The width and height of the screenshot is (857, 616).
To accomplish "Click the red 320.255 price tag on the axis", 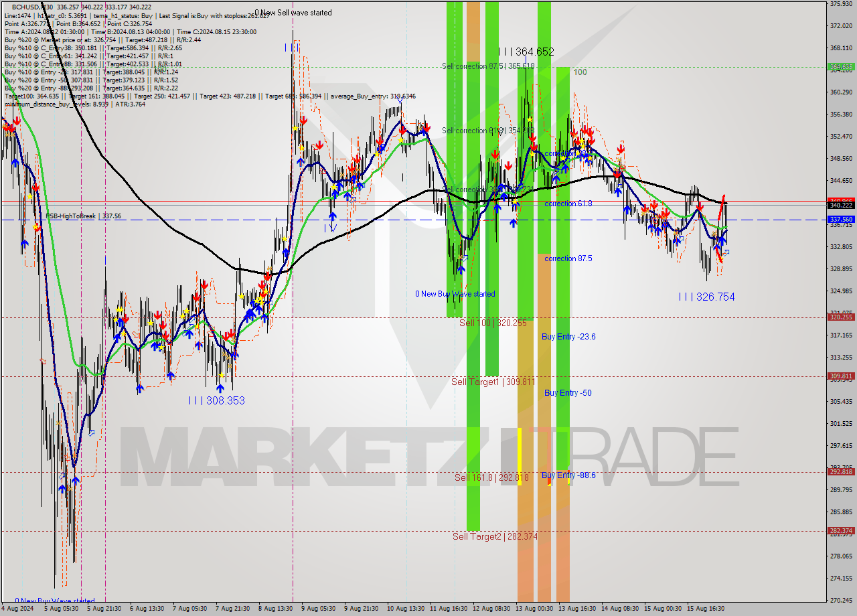I will (x=842, y=317).
